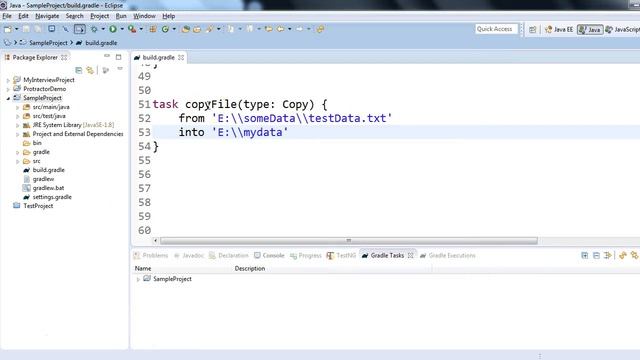The width and height of the screenshot is (640, 360).
Task: Maximize the Package Explorer panel
Action: click(118, 57)
